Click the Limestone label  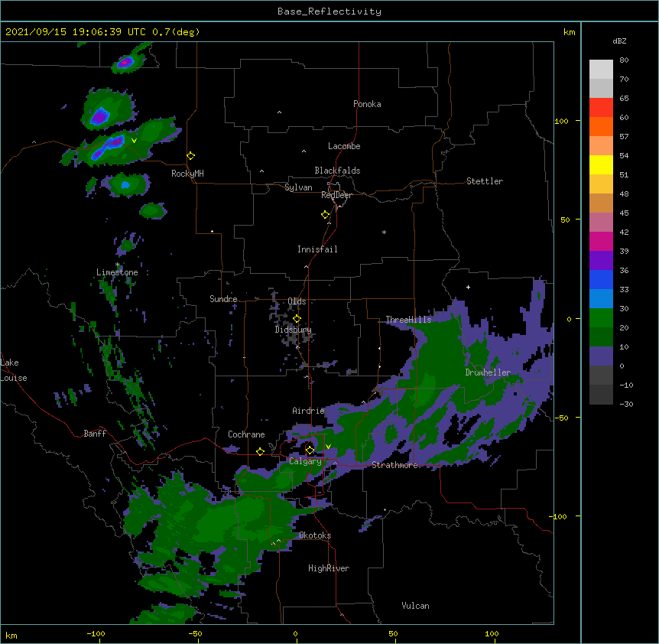coord(117,272)
